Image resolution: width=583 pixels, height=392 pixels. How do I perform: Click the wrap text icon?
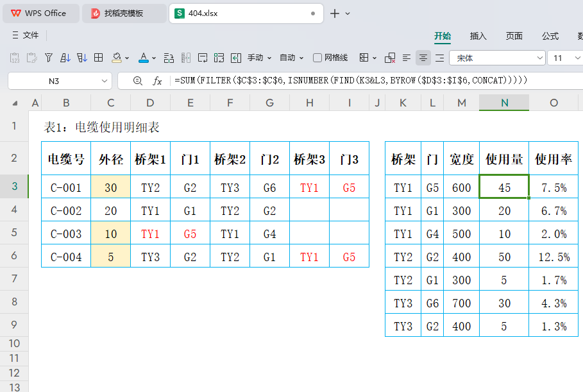pyautogui.click(x=203, y=58)
